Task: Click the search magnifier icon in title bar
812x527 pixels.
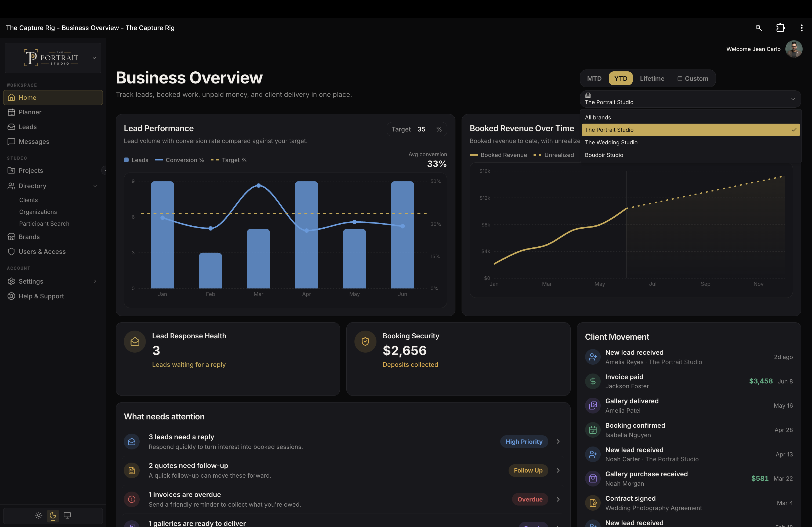Action: pos(759,28)
